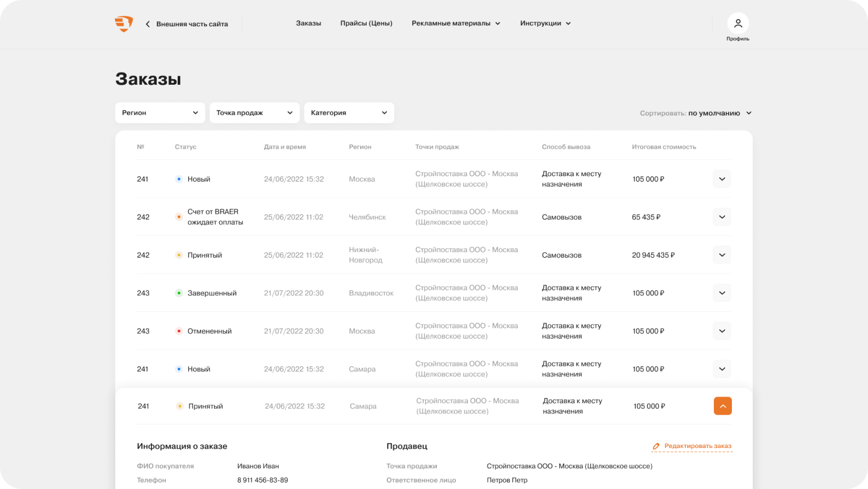The image size is (868, 489).
Task: Open the Рекламные материалы menu
Action: click(455, 24)
